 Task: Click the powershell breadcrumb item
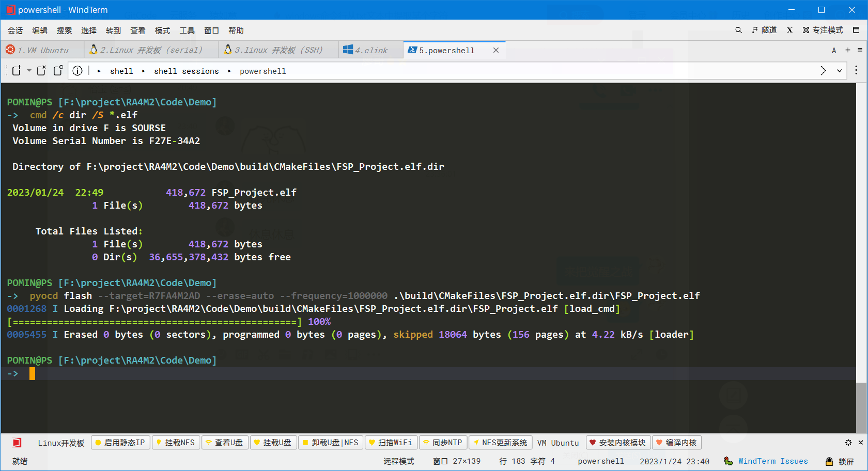pos(262,71)
